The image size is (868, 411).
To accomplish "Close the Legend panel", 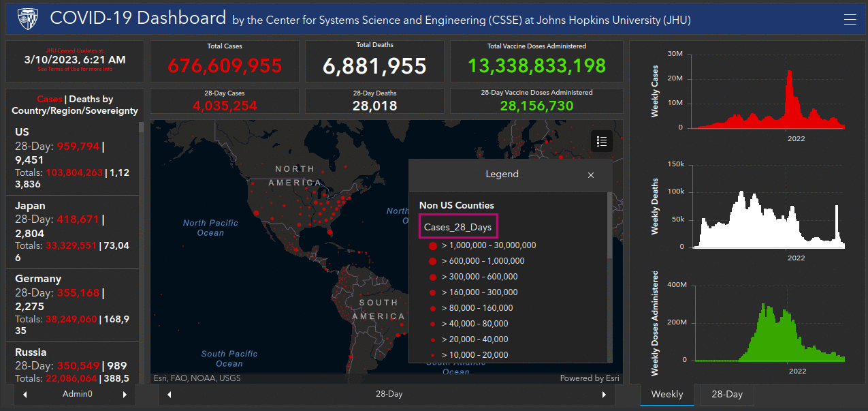I will [x=591, y=175].
